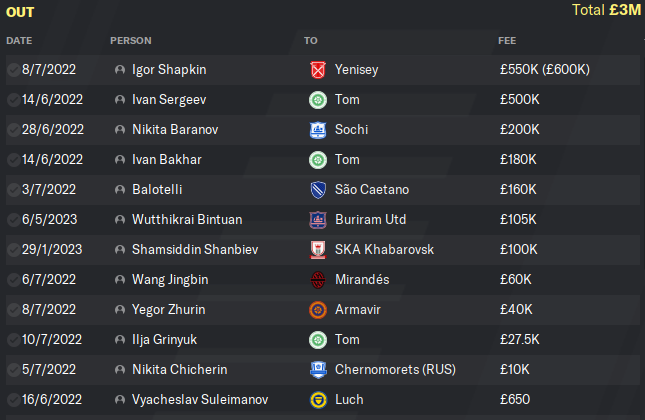Viewport: 645px width, 420px height.
Task: Sort transfers by the FEE column header
Action: (x=507, y=41)
